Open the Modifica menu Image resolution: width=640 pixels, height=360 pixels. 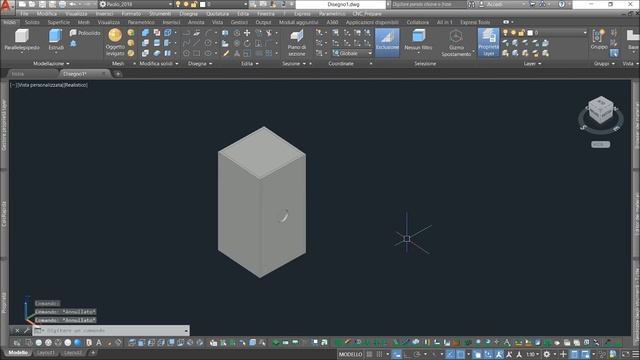pos(47,14)
